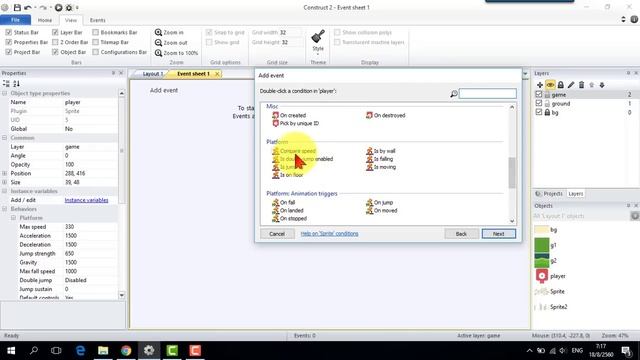Click Zoom in magnifier icon
Image resolution: width=640 pixels, height=360 pixels.
coord(158,32)
